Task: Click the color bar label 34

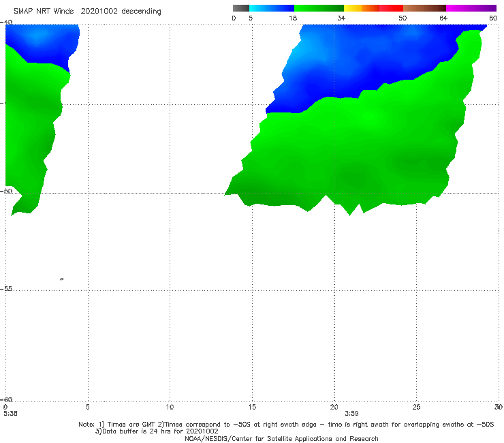Action: [341, 18]
